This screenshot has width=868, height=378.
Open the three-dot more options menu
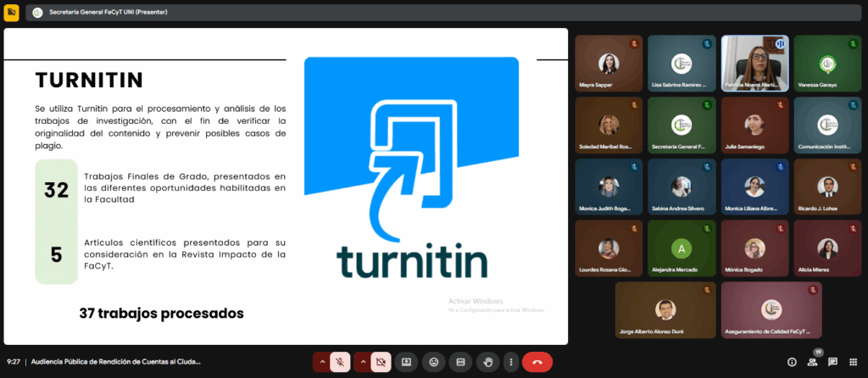pos(510,362)
